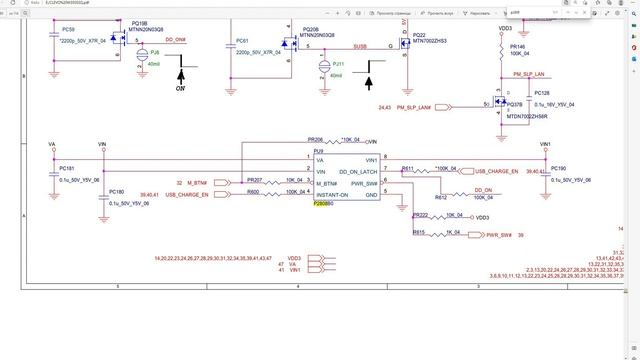Click the PC128 capacitor label
Viewport: 640px width, 360px height.
pyautogui.click(x=542, y=93)
